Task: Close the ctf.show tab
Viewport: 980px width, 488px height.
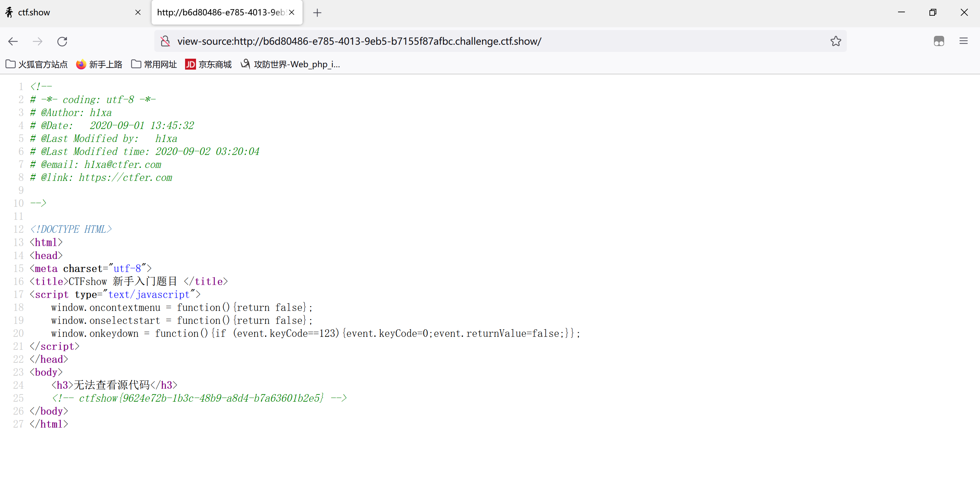Action: point(138,13)
